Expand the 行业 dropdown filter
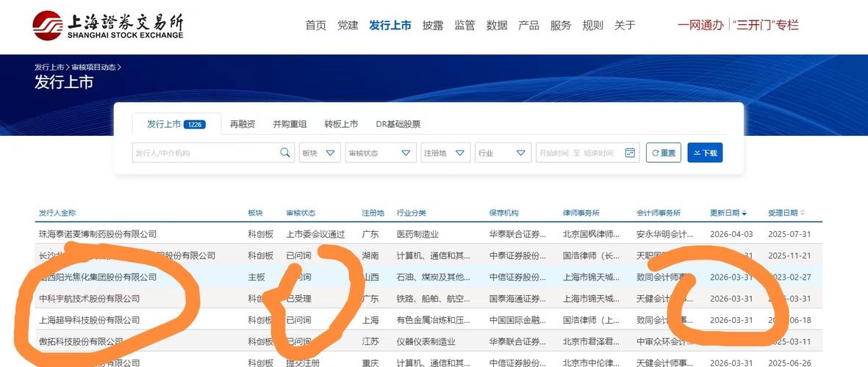The image size is (868, 367). pyautogui.click(x=503, y=153)
